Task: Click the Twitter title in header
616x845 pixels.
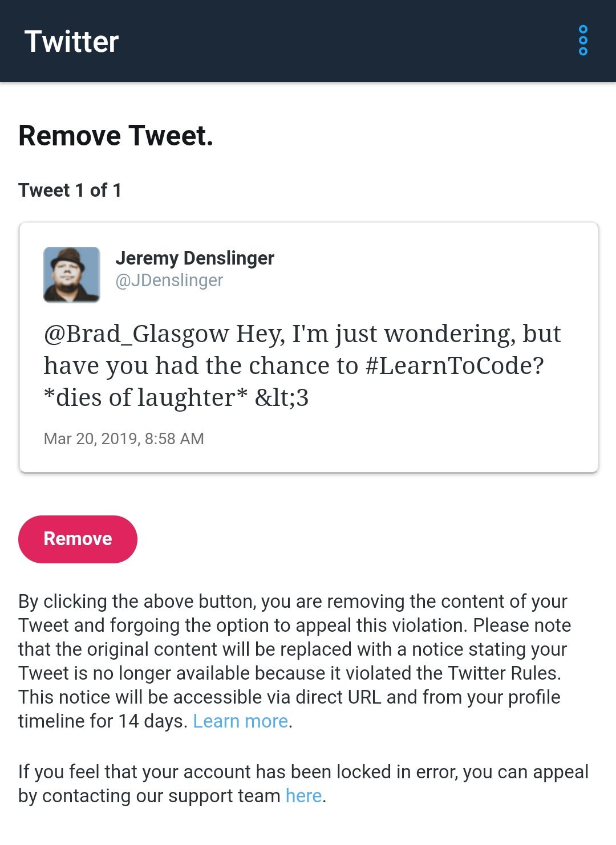Action: coord(71,42)
